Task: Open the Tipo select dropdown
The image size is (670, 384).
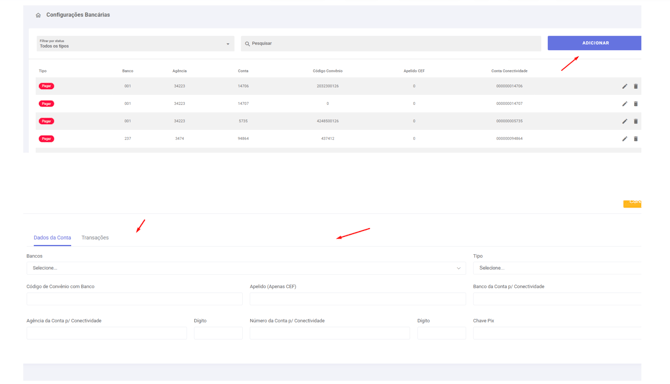Action: click(x=557, y=268)
